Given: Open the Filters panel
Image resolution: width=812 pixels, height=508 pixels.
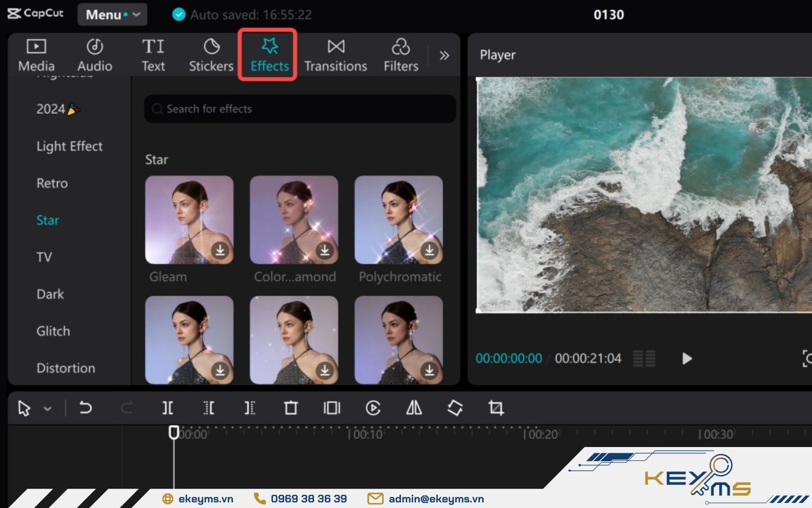Looking at the screenshot, I should tap(400, 55).
